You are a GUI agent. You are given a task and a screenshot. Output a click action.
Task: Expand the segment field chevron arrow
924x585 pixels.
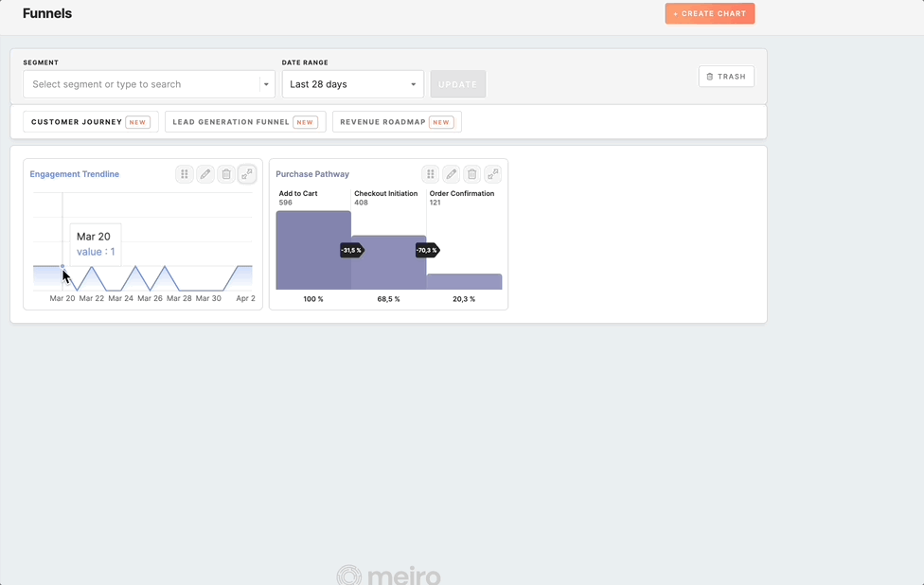[265, 83]
